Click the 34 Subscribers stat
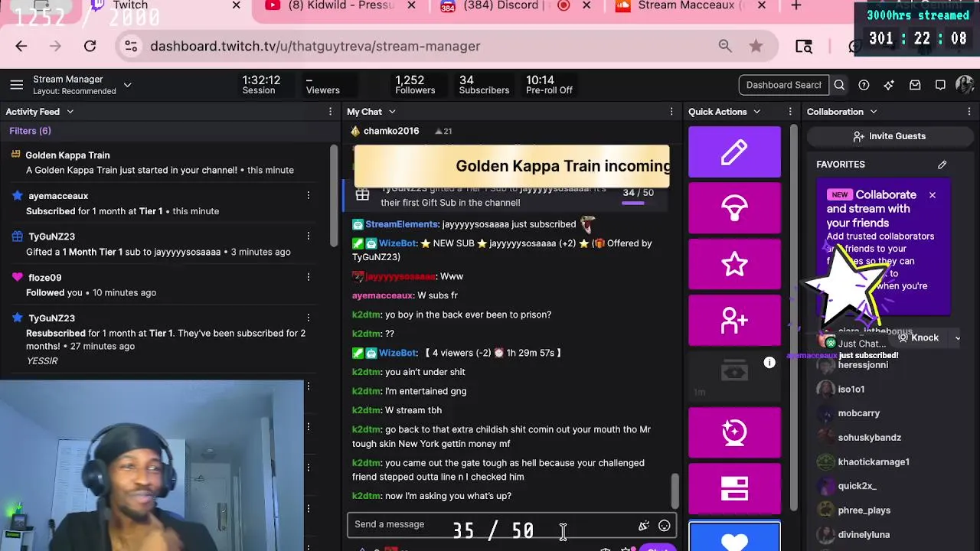 click(484, 85)
